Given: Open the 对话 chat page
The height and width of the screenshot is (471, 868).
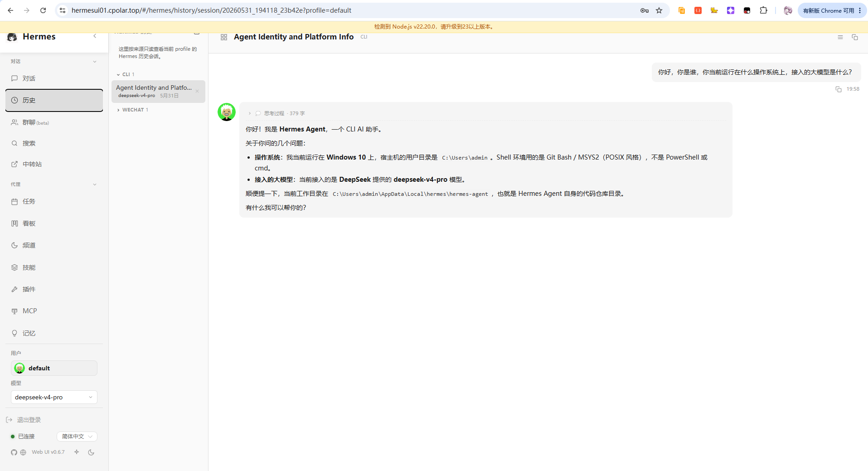Looking at the screenshot, I should (x=54, y=78).
